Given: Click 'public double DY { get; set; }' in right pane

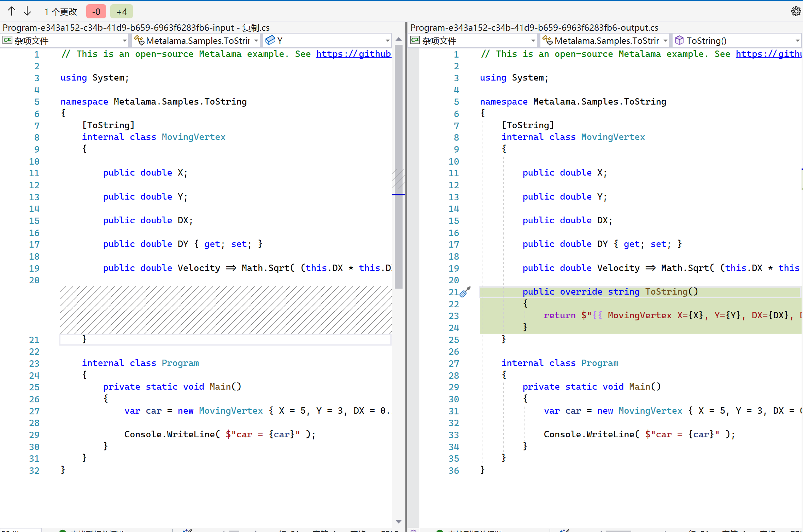Looking at the screenshot, I should (602, 244).
